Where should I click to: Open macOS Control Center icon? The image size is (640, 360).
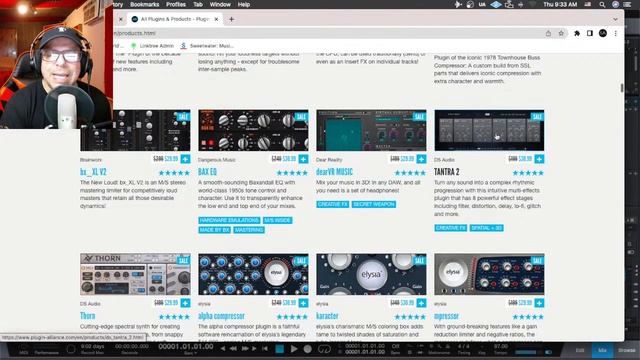click(x=627, y=4)
